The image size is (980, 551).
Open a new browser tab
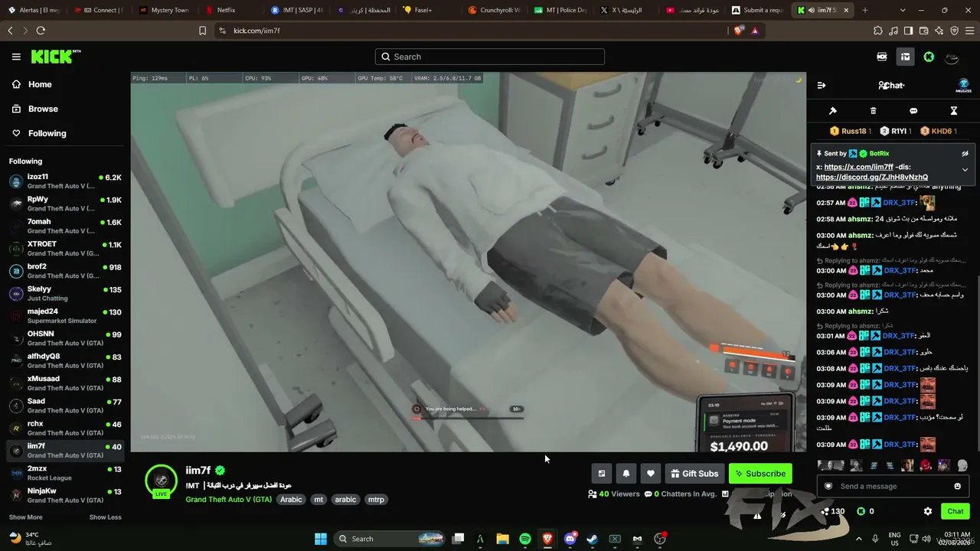pos(865,10)
